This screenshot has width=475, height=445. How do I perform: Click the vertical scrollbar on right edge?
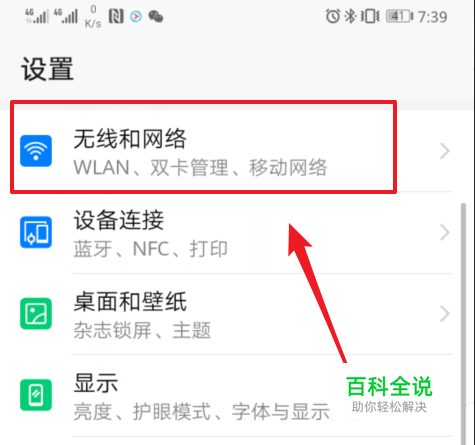click(x=463, y=323)
